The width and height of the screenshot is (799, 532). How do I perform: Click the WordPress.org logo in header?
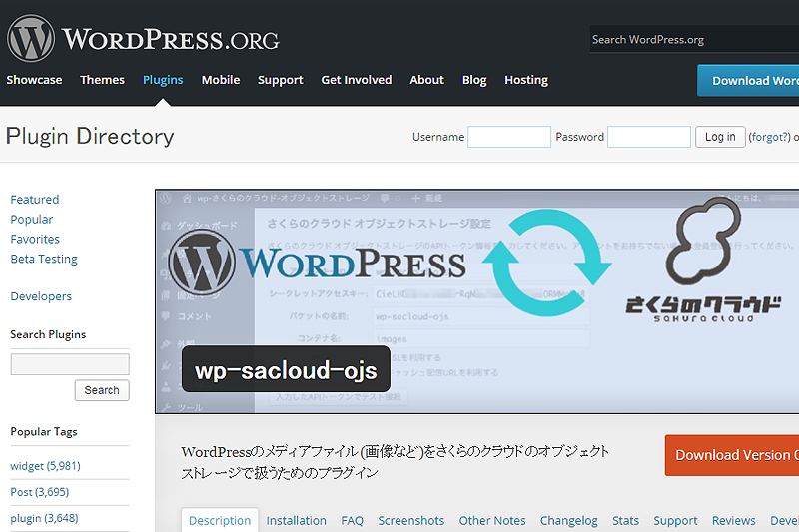(143, 39)
